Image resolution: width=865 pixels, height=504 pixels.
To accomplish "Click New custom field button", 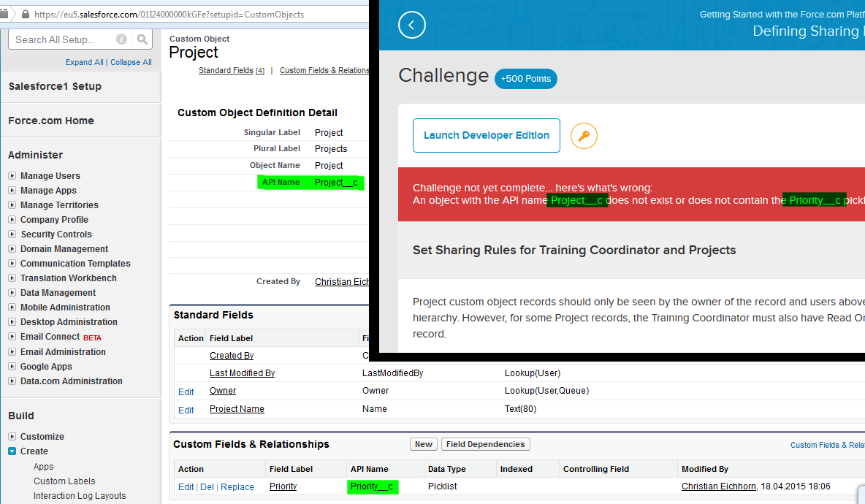I will pyautogui.click(x=424, y=444).
